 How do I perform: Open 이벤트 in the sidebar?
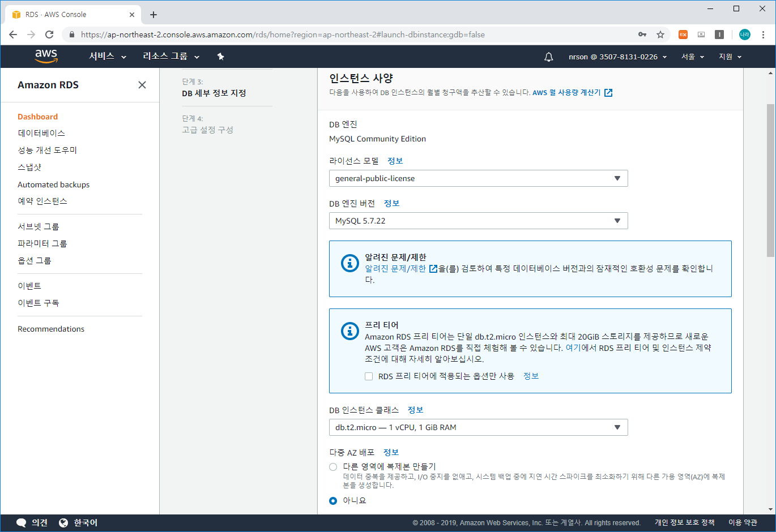coord(29,286)
